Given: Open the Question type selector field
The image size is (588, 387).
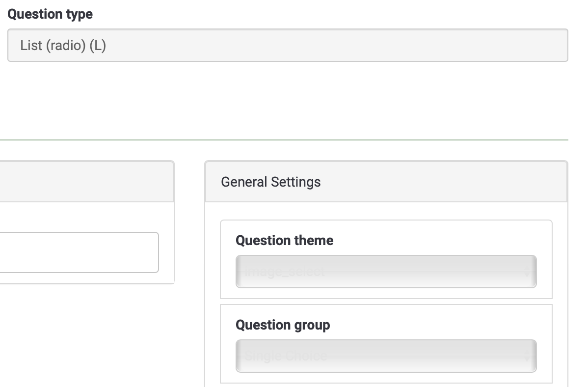Looking at the screenshot, I should [x=288, y=46].
